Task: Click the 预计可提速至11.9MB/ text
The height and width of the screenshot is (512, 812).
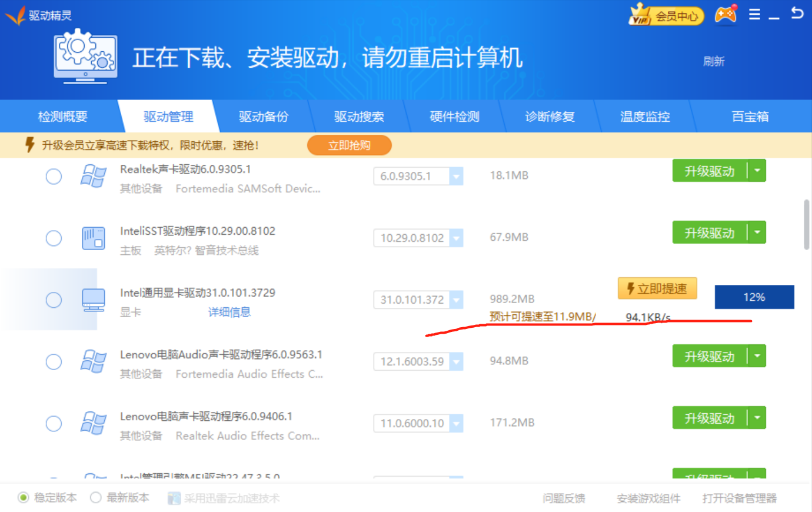Action: [x=543, y=317]
